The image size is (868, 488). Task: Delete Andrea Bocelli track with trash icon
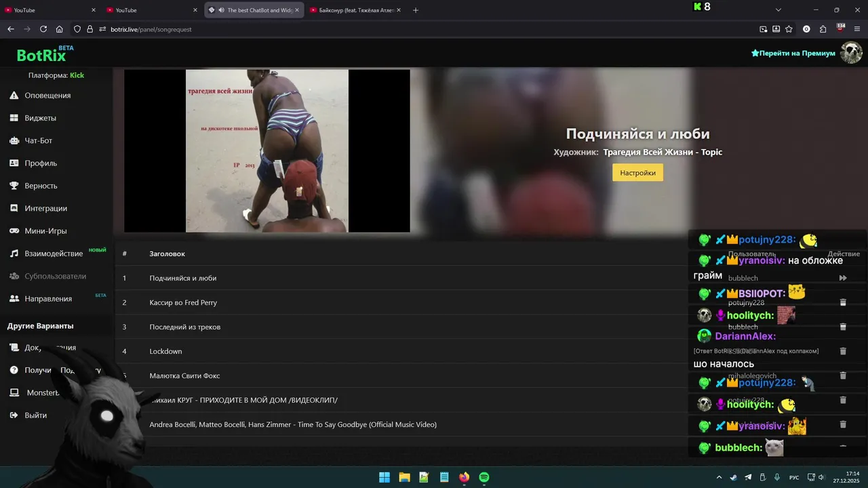click(843, 424)
